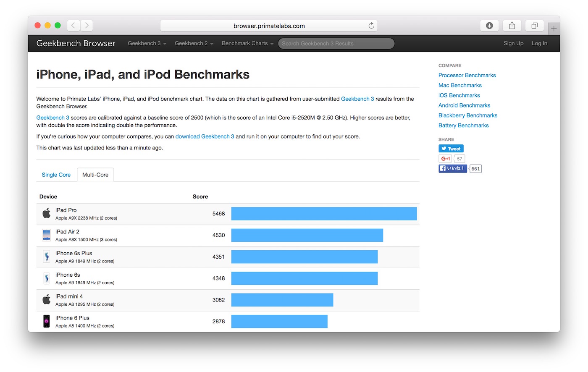This screenshot has width=588, height=372.
Task: Reload the page with the refresh icon
Action: [x=371, y=26]
